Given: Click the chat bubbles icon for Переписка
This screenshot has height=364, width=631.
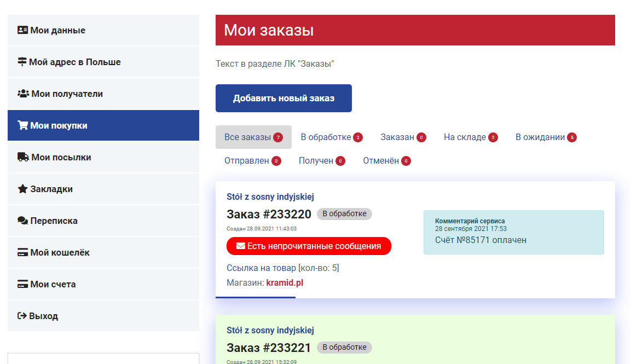Looking at the screenshot, I should click(x=22, y=221).
